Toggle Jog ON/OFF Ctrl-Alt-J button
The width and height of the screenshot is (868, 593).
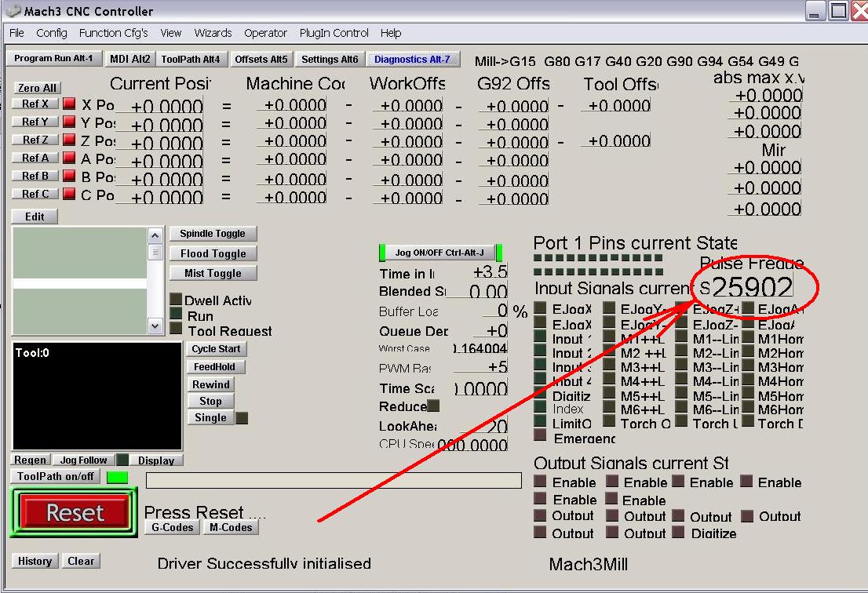pyautogui.click(x=439, y=253)
